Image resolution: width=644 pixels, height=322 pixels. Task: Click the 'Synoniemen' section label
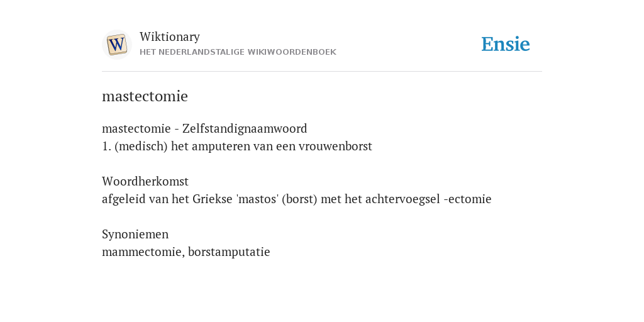pyautogui.click(x=135, y=234)
